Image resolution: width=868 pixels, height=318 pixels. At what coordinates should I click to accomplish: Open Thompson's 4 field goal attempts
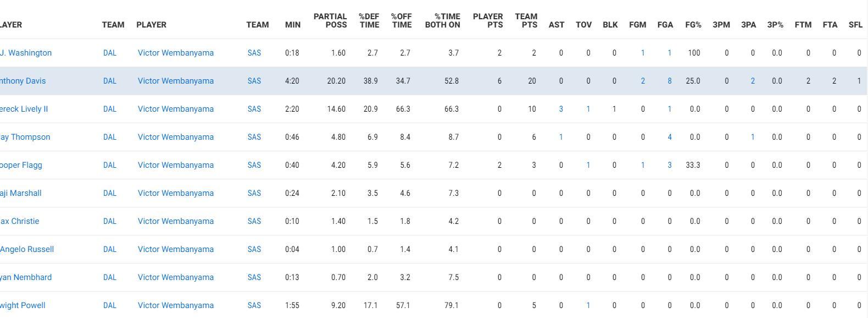pos(670,137)
